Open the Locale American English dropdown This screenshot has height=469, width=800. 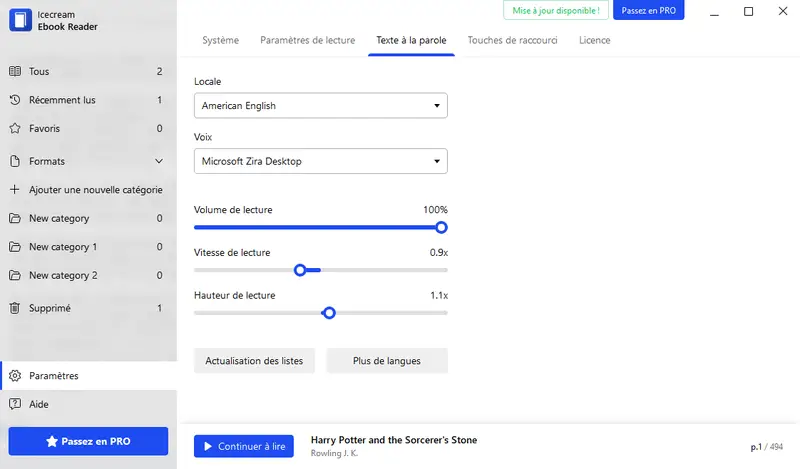click(x=320, y=106)
